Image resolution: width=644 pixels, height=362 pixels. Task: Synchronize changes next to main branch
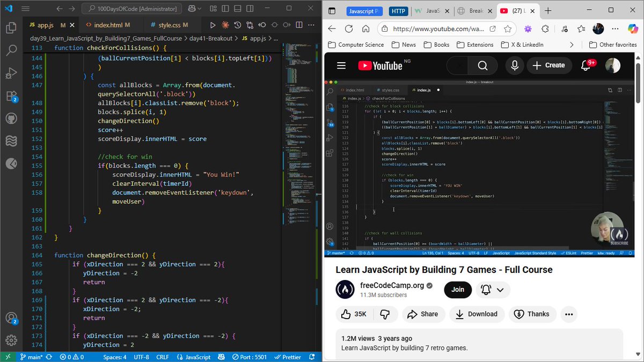tap(49, 357)
